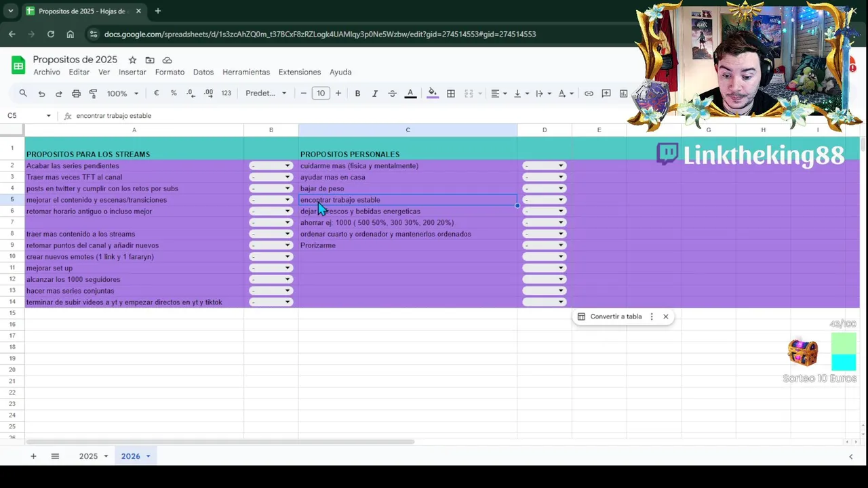Open the Archivo menu

click(47, 72)
